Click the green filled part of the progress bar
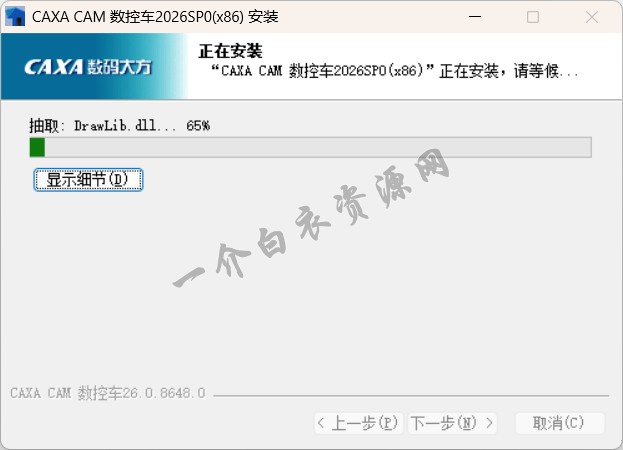 [x=37, y=147]
